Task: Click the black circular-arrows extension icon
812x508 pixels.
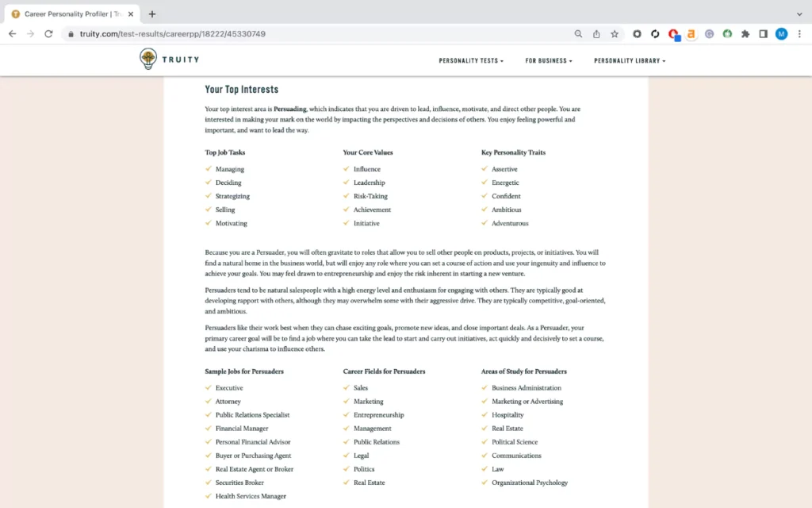Action: [655, 33]
